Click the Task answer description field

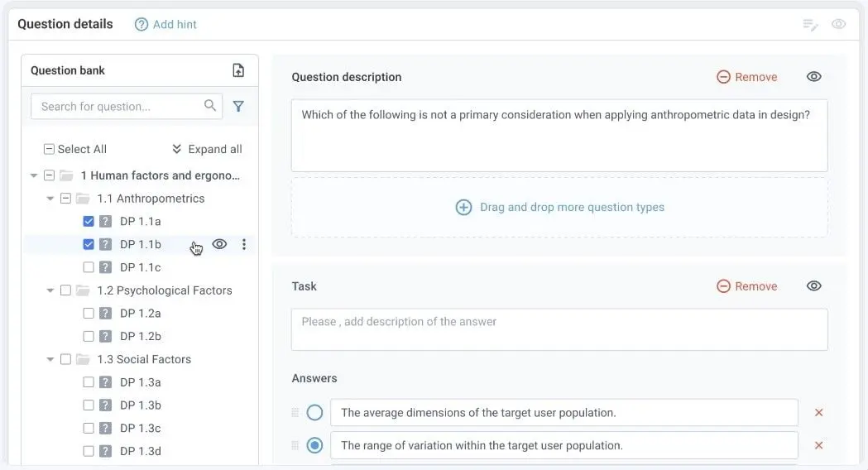(x=559, y=329)
